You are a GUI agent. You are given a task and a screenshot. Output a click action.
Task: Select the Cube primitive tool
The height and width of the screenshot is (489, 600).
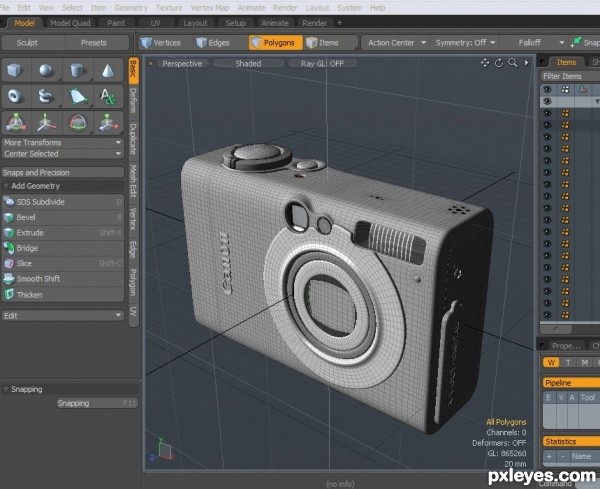click(x=15, y=70)
